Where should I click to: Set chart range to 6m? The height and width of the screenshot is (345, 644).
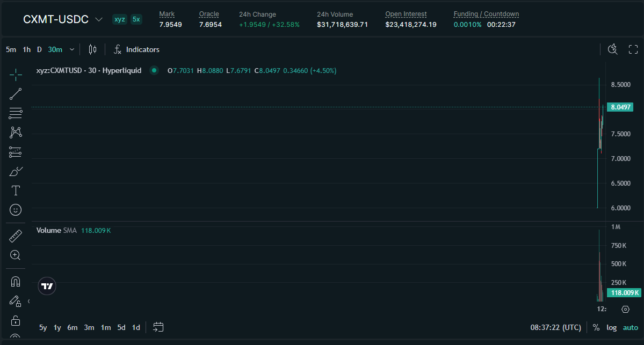click(x=73, y=327)
